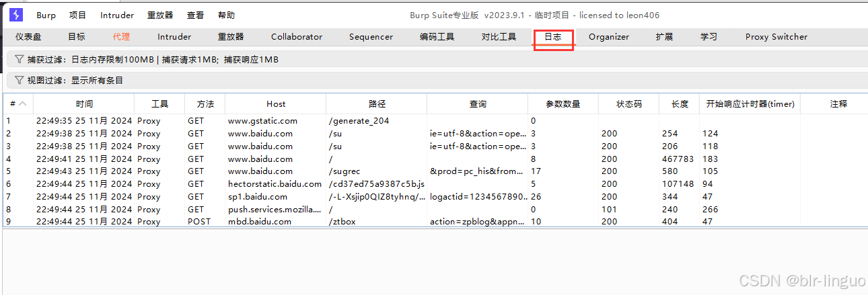
Task: Sort by the 路径 column header
Action: (377, 104)
